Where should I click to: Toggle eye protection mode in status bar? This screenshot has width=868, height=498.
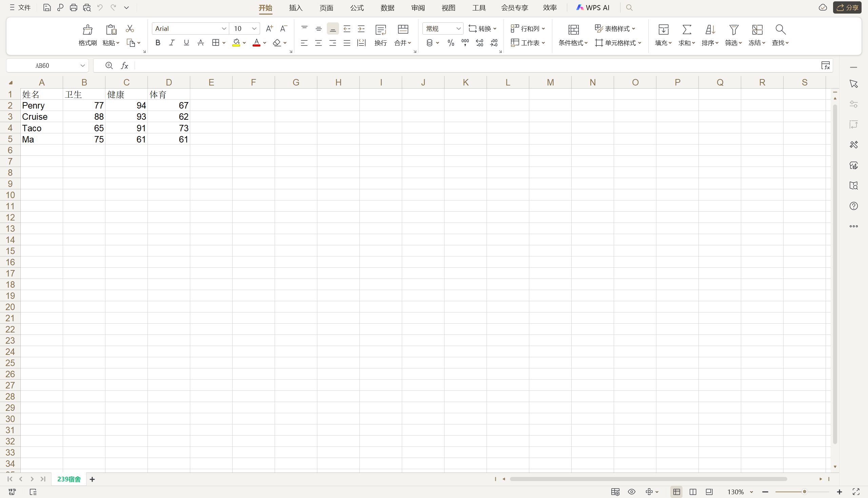[631, 492]
